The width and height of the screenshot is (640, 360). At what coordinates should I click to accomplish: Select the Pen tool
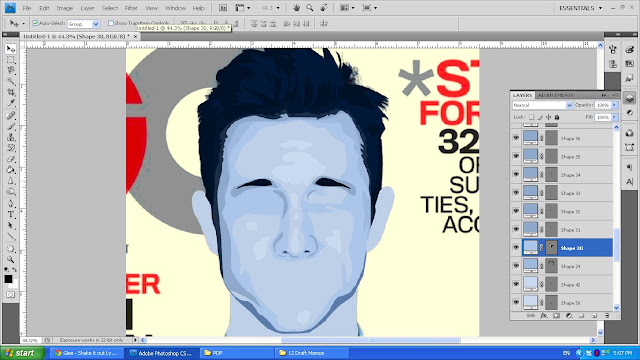(x=11, y=204)
